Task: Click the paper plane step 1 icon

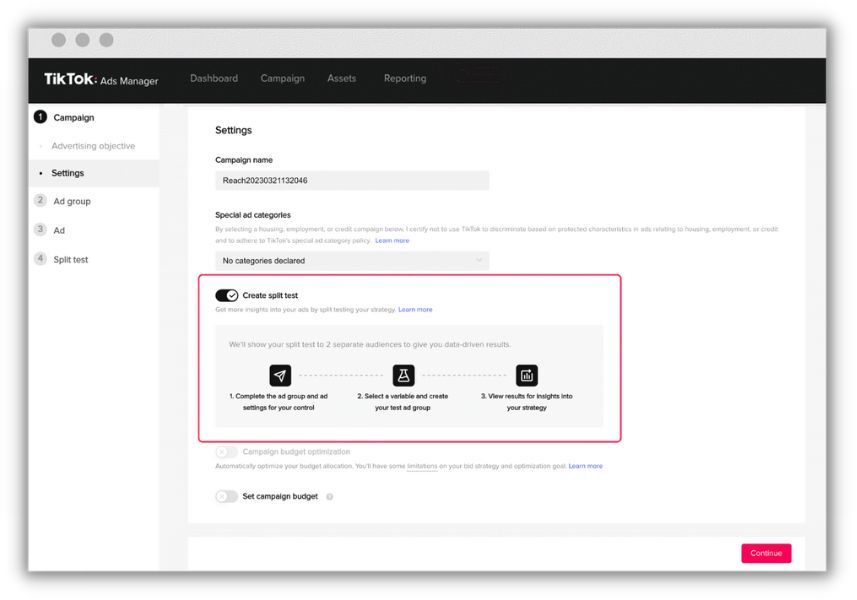Action: pos(280,375)
